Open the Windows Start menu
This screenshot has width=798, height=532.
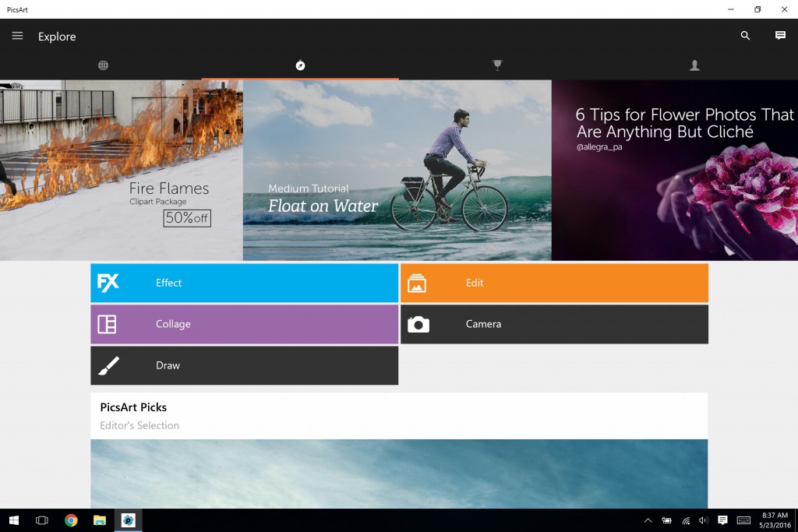coord(14,520)
